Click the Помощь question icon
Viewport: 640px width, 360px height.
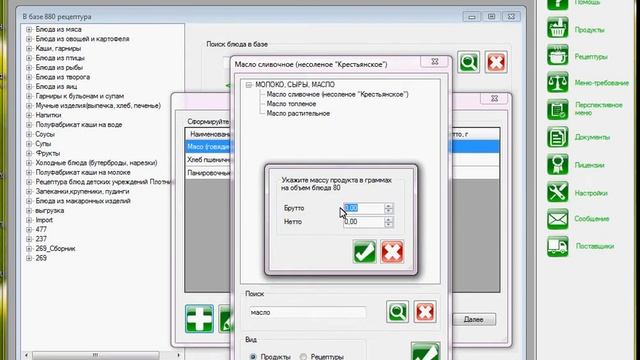click(x=558, y=3)
